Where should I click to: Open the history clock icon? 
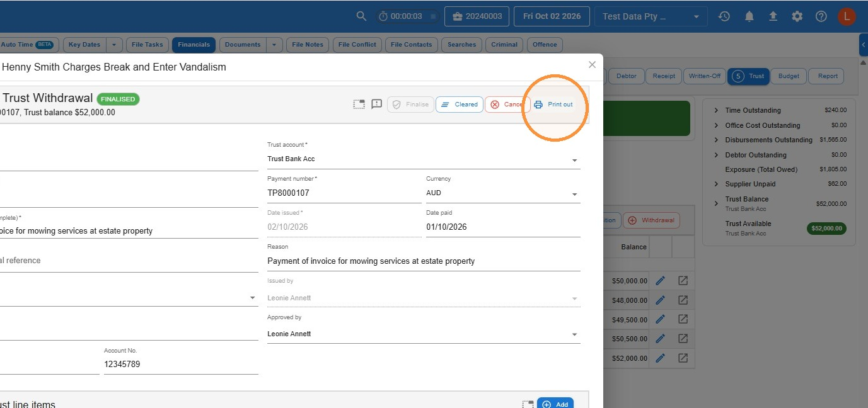[x=724, y=16]
